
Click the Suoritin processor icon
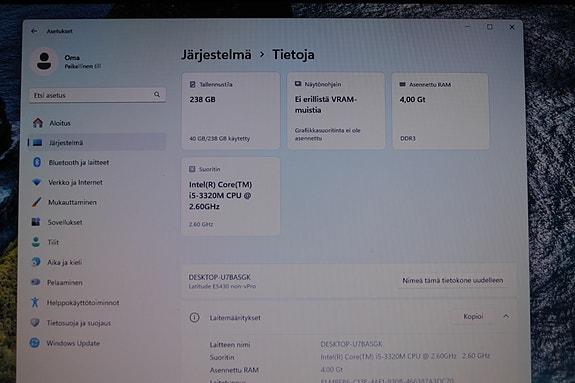[x=192, y=169]
